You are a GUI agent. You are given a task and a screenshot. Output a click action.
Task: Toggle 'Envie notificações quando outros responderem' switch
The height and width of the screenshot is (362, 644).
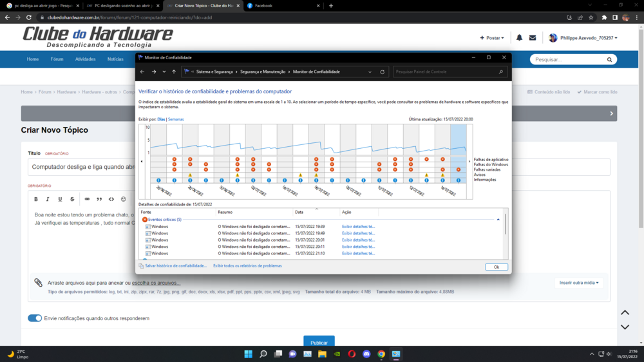35,318
